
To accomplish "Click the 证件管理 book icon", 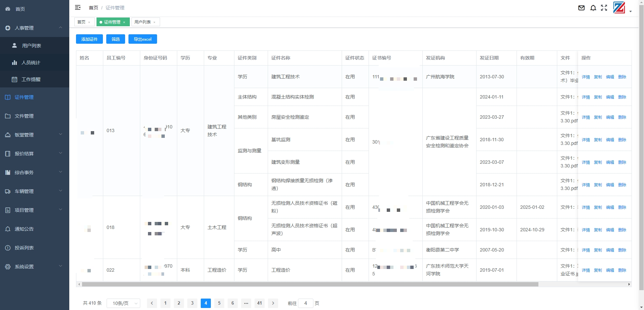I will [x=8, y=97].
